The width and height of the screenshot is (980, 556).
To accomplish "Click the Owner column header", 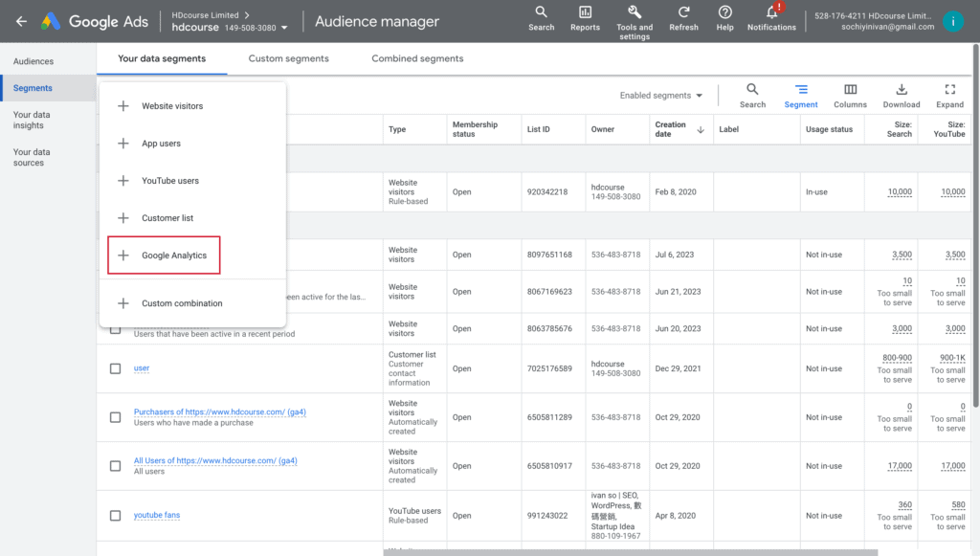I will pos(603,129).
